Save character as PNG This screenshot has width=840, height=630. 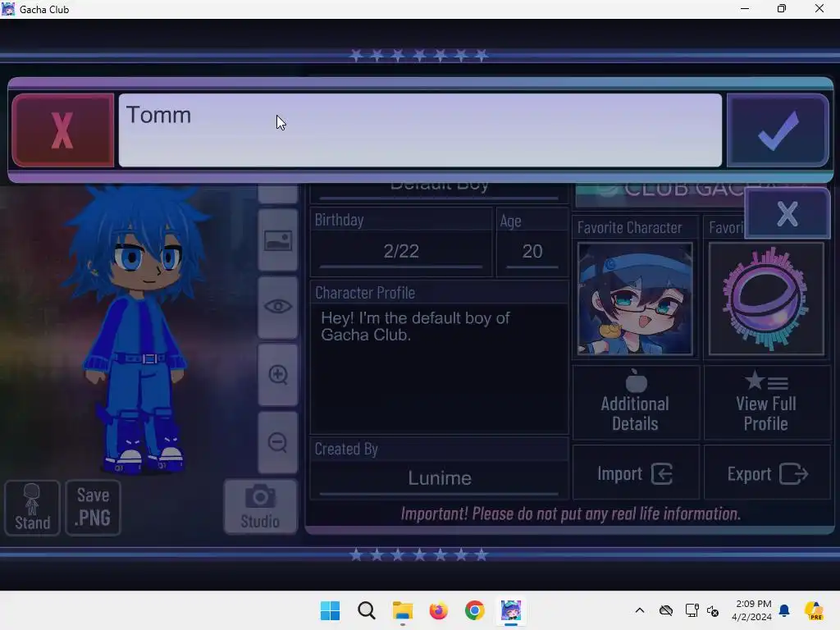94,508
